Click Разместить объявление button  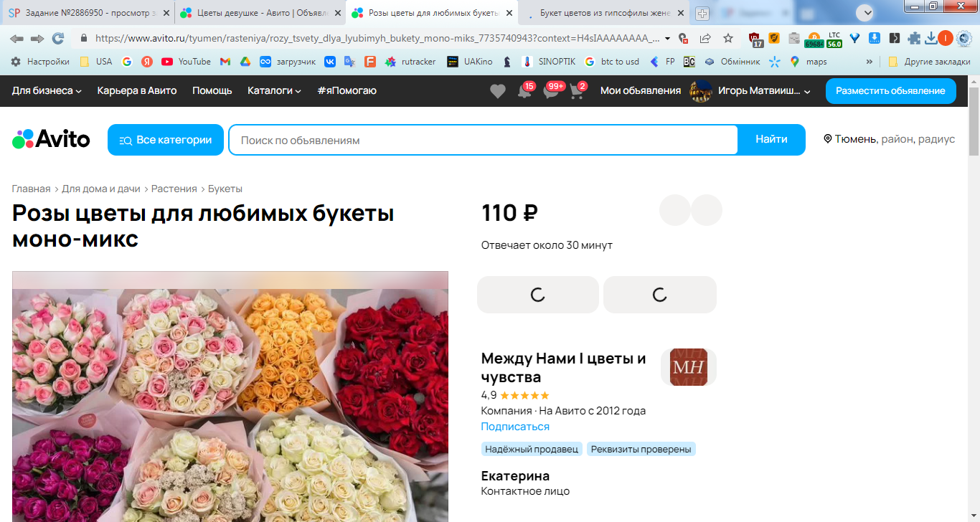(890, 90)
